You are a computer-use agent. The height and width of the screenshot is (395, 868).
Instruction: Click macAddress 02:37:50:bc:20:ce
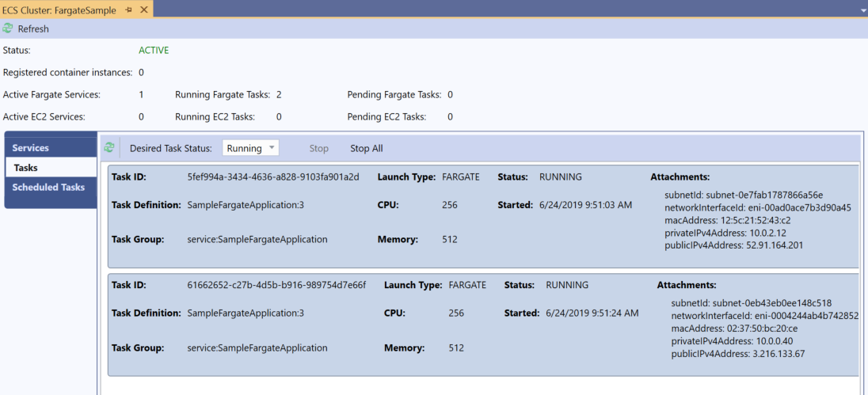pos(735,329)
